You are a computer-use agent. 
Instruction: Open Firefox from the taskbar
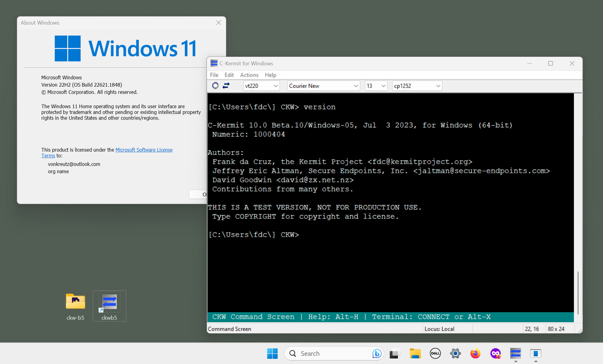point(475,353)
